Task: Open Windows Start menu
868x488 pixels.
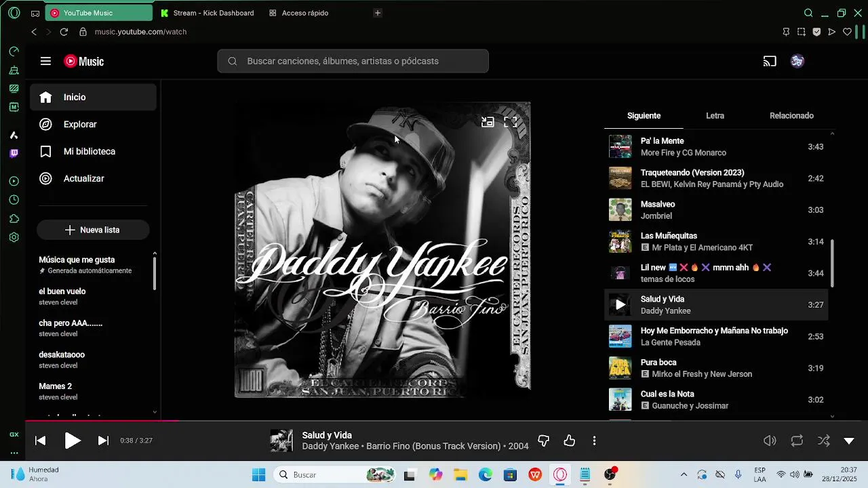Action: [258, 475]
